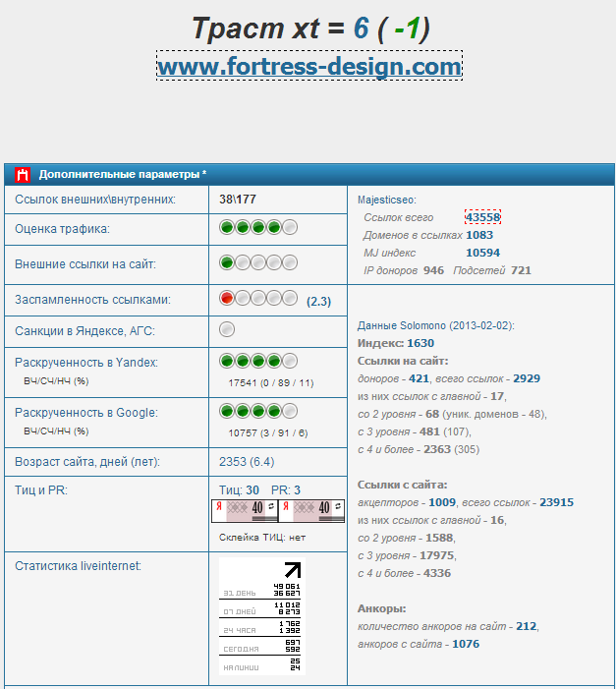Click the 'с 3 уровня - 17975' line

coord(407,555)
